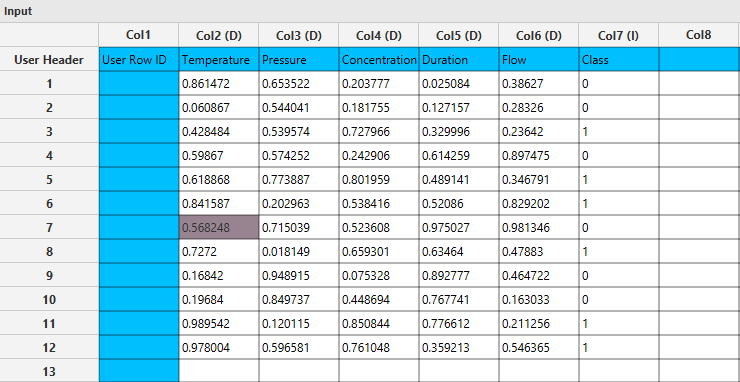Select the Col8 column header
740x382 pixels.
tap(699, 35)
